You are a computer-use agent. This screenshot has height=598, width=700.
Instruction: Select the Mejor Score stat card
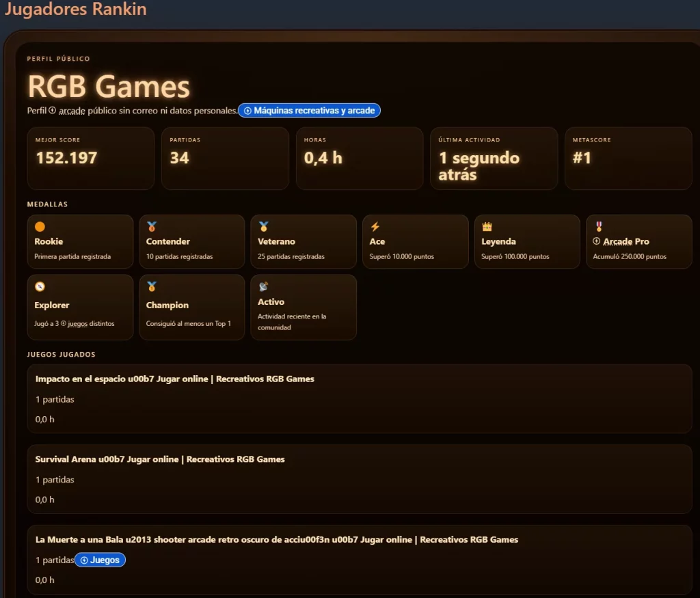click(x=90, y=158)
